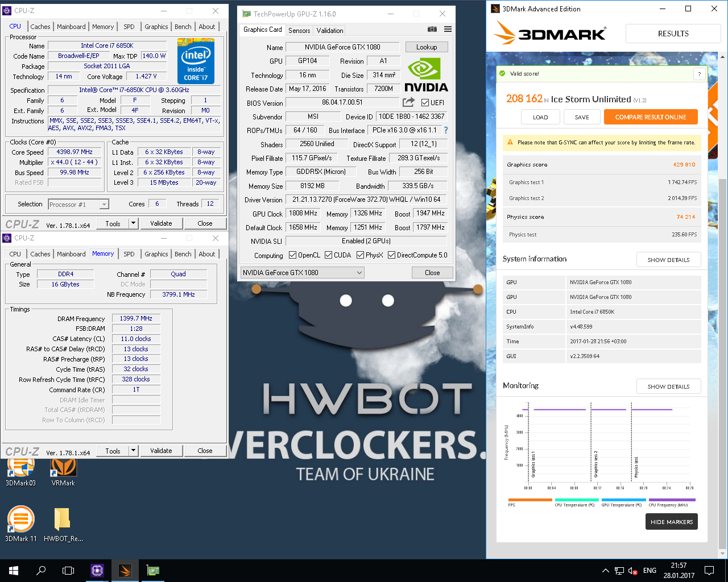The height and width of the screenshot is (582, 728).
Task: Click the GPU Temperature blue legend swatch
Action: (x=623, y=500)
